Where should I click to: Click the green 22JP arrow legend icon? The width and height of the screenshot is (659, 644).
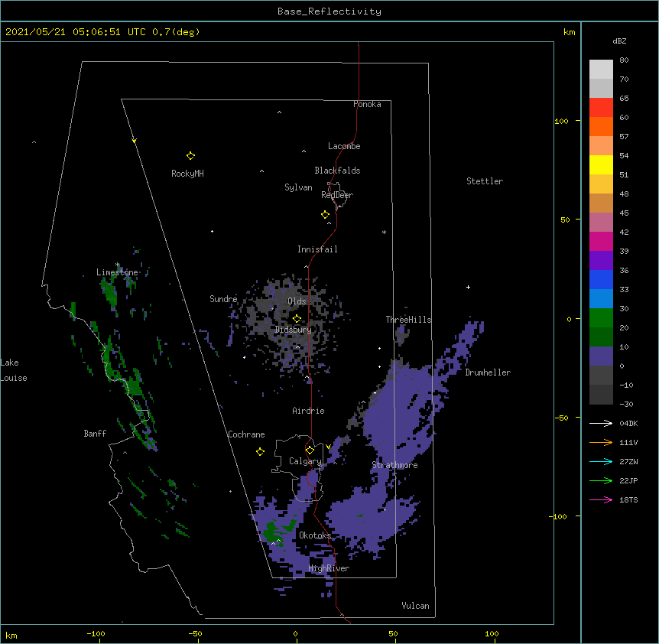point(601,480)
